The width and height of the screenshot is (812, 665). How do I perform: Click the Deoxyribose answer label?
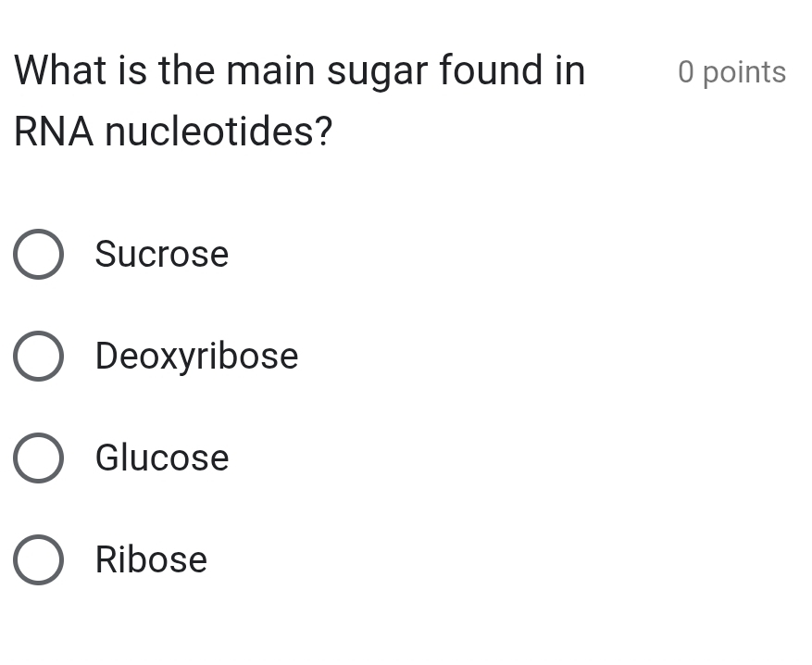point(196,356)
